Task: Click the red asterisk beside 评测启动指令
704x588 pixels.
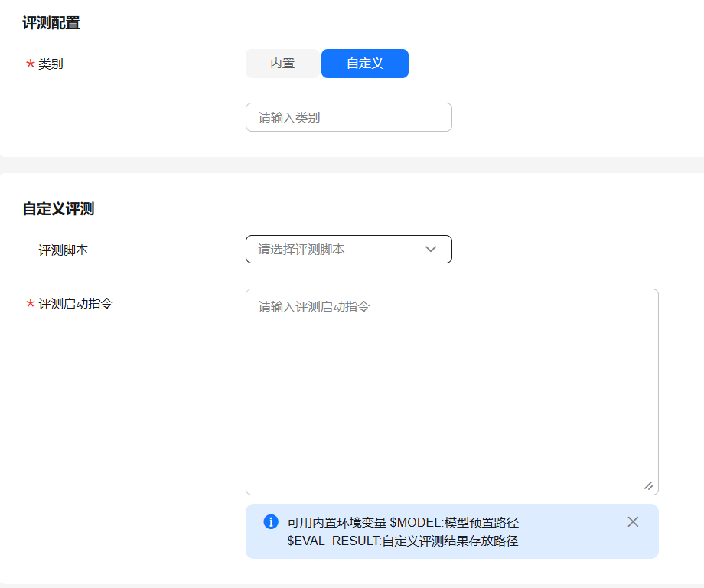Action: click(31, 304)
